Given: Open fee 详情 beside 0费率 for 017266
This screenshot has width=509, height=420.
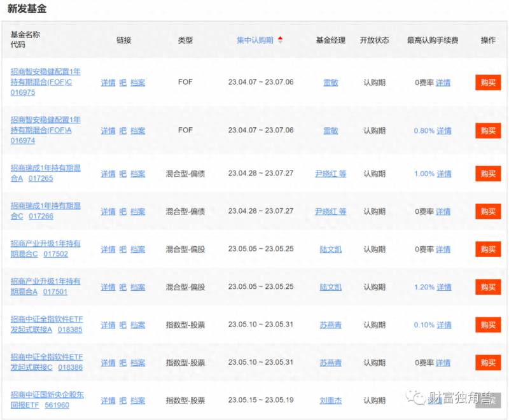Looking at the screenshot, I should tap(443, 212).
